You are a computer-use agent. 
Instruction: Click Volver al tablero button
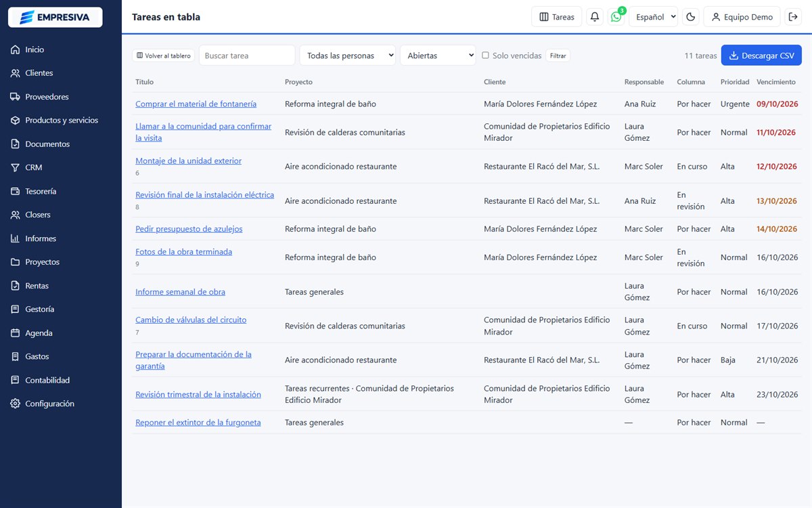[163, 56]
